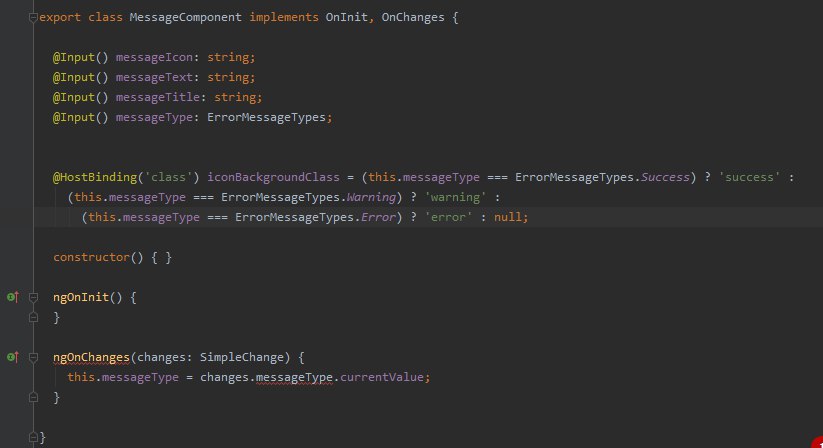This screenshot has width=823, height=448.
Task: Click the red-underlined messageType after changes
Action: [294, 377]
